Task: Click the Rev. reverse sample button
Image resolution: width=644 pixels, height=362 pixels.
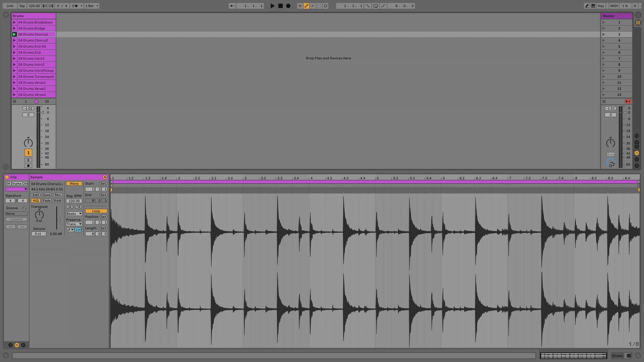Action: coord(58,195)
